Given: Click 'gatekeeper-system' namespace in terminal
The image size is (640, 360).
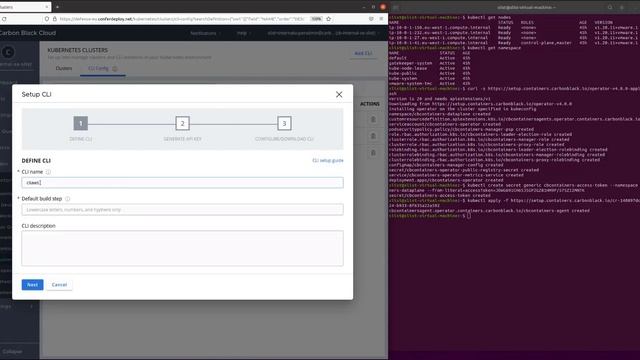Looking at the screenshot, I should [x=411, y=63].
